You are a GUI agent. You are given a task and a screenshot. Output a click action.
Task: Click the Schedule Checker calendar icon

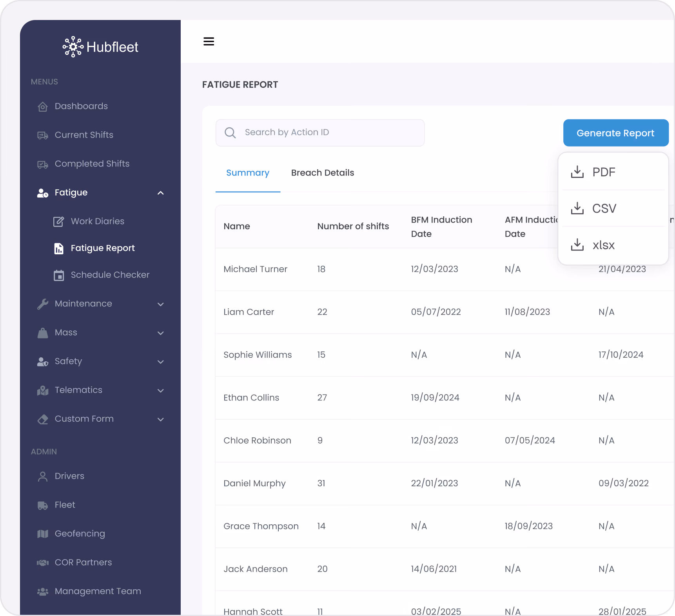point(59,275)
